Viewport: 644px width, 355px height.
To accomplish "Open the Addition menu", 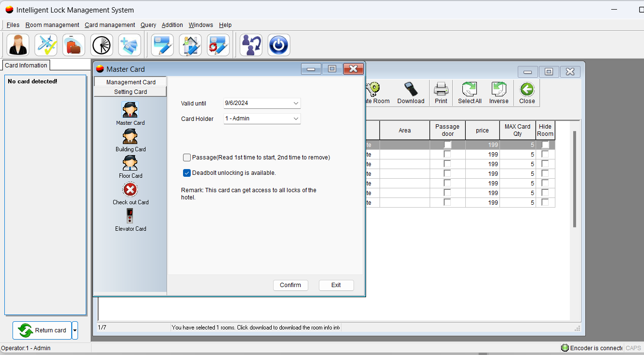I will pos(172,25).
